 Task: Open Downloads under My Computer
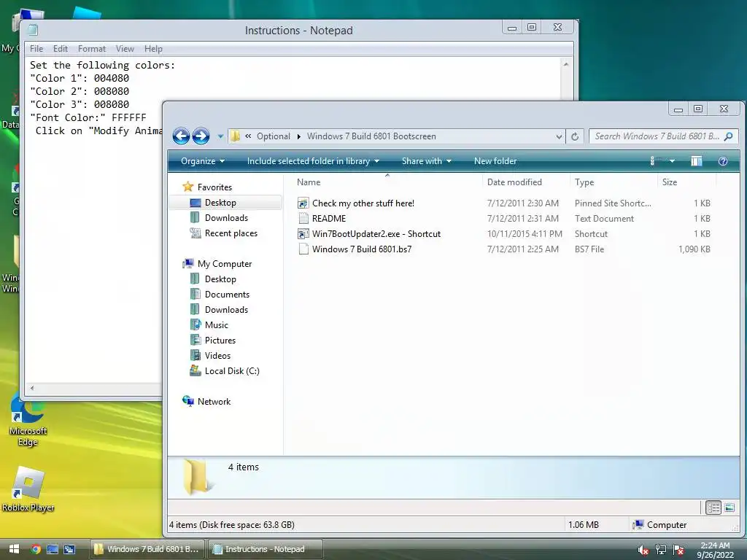[x=226, y=309]
